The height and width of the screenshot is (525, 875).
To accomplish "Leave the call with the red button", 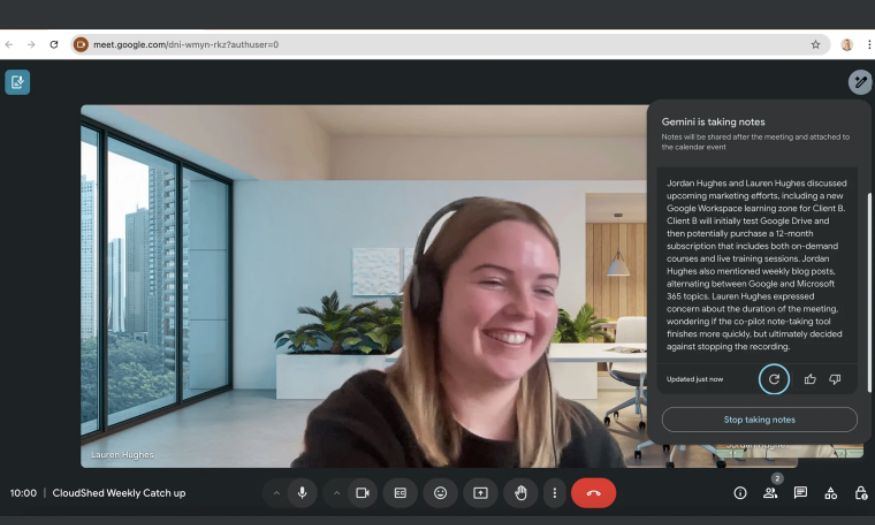I will (x=594, y=493).
